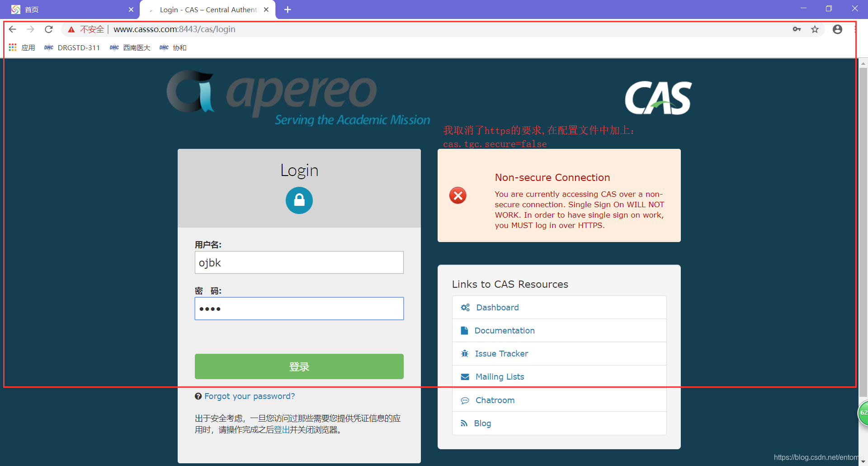868x466 pixels.
Task: Click the Chatroom speech bubble icon
Action: click(x=465, y=400)
